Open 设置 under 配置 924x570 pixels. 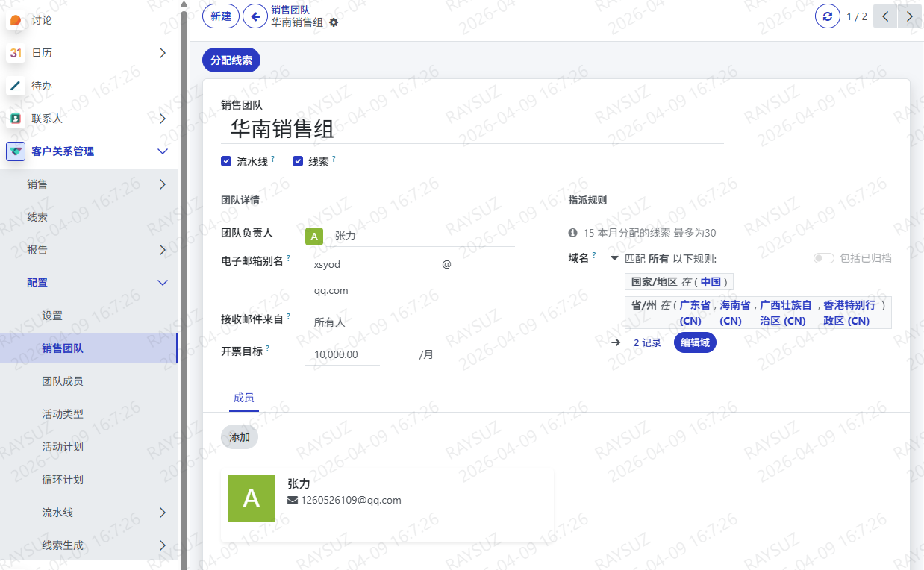[x=88, y=316]
